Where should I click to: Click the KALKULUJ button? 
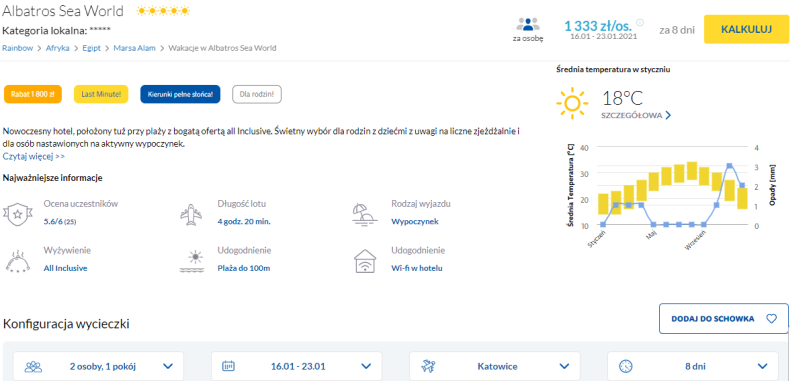click(x=746, y=29)
